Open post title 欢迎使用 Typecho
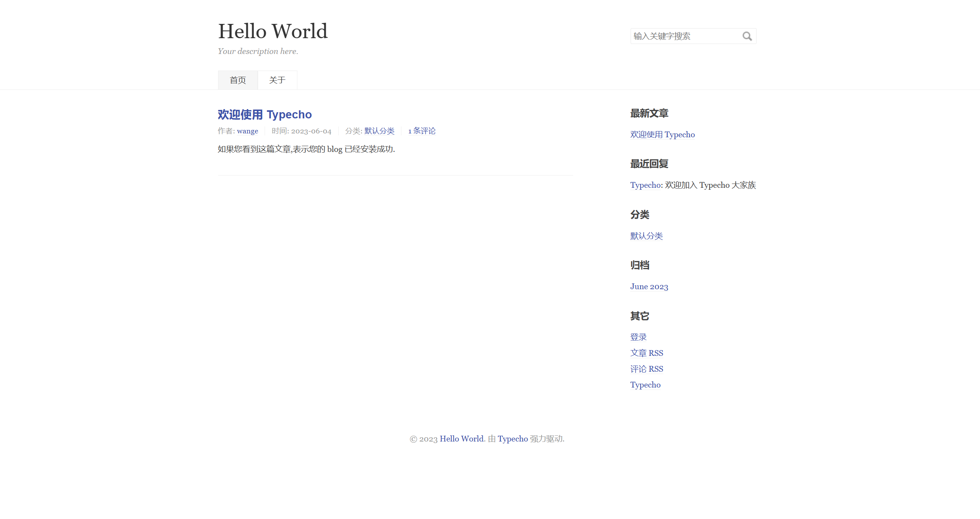980x519 pixels. [x=265, y=115]
